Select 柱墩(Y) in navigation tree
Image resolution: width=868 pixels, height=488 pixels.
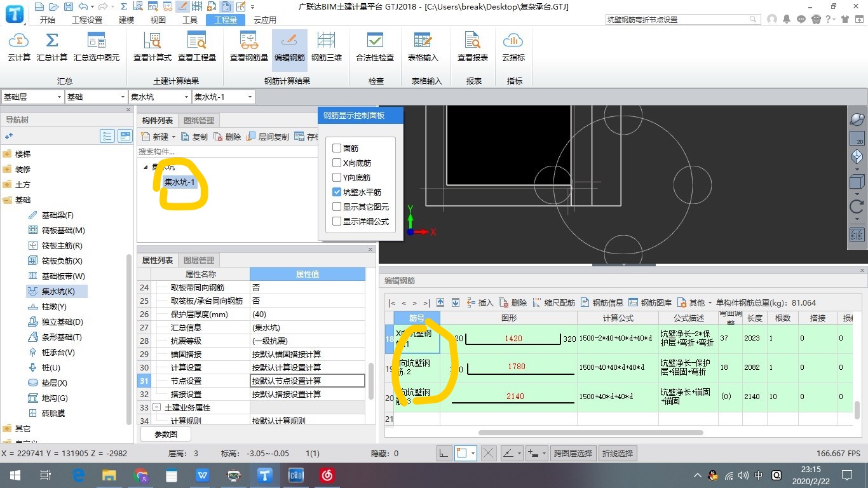(x=54, y=306)
